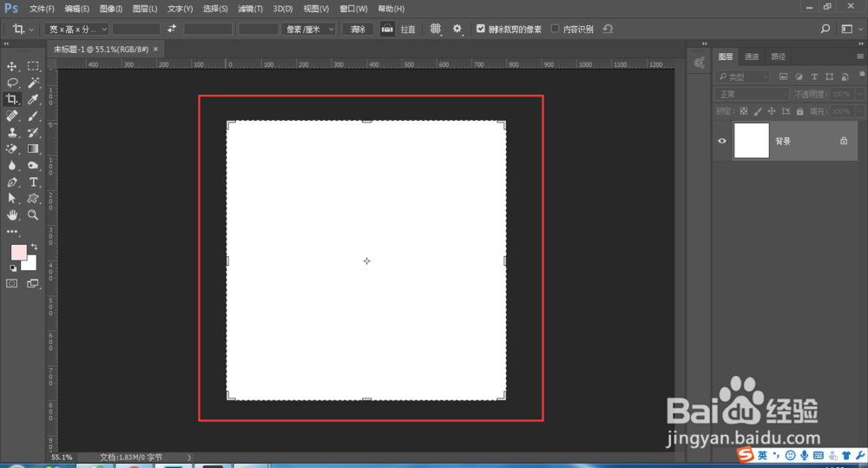Select the History Brush tool
The height and width of the screenshot is (468, 868).
click(x=33, y=132)
